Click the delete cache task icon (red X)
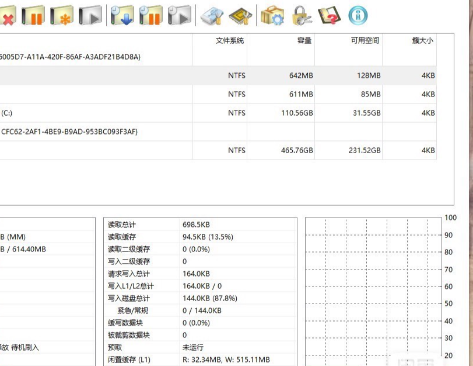The image size is (473, 366). pyautogui.click(x=7, y=16)
